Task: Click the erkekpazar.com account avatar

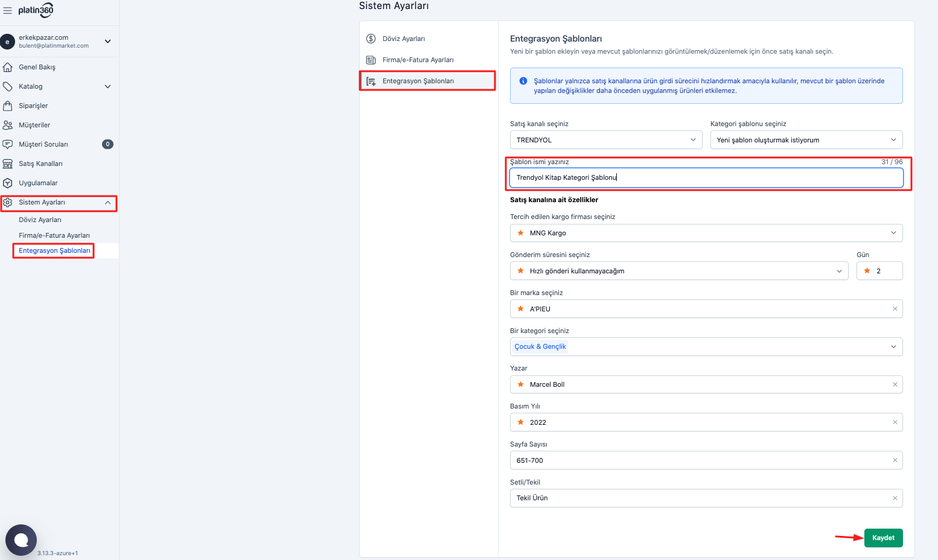Action: pyautogui.click(x=7, y=42)
